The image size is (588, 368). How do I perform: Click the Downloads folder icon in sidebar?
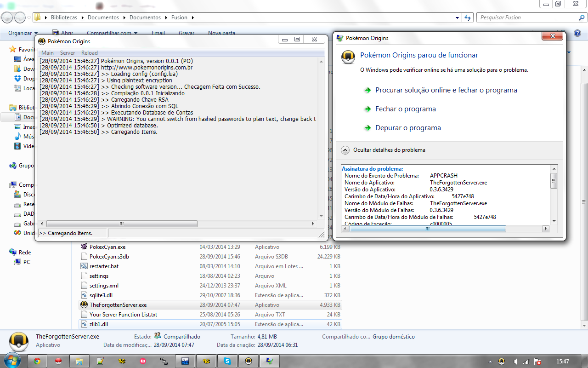(17, 69)
